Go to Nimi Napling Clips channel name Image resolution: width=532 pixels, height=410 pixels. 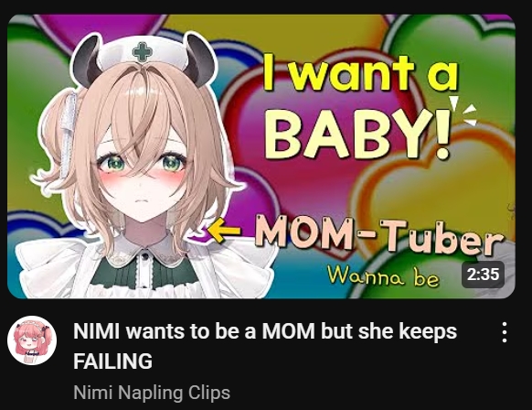(152, 393)
